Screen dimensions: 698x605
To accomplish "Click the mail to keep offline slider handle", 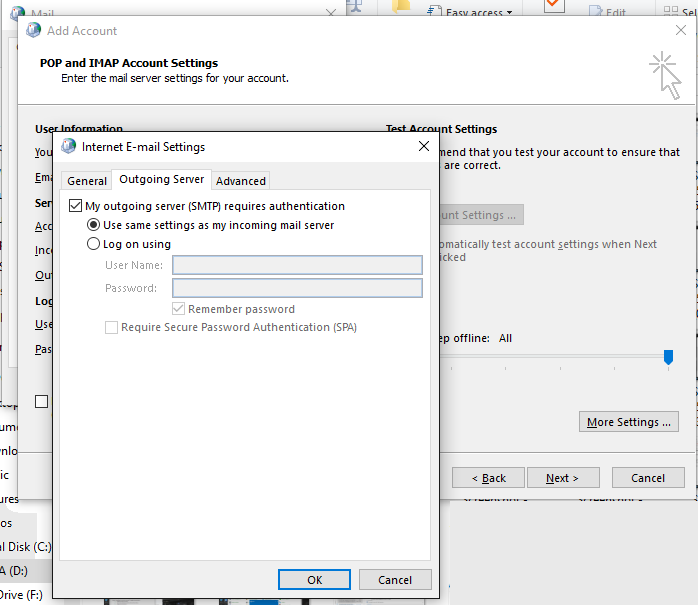I will pos(668,356).
